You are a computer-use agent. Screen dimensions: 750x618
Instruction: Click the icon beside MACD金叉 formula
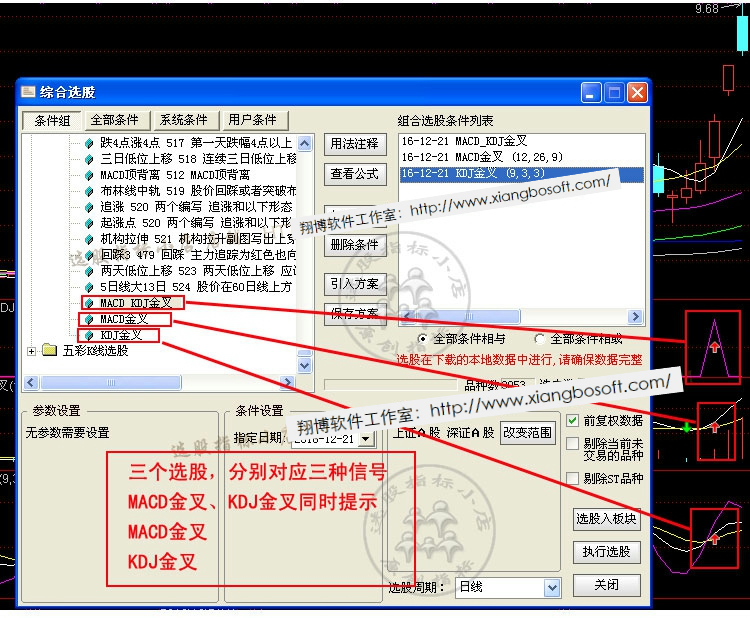[89, 319]
